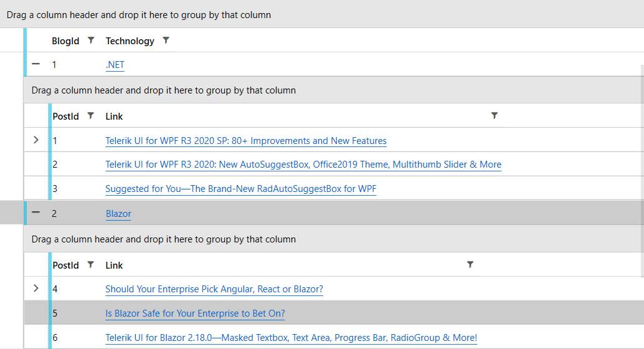Sort by Link header in .NET grid
644x349 pixels.
click(x=114, y=117)
